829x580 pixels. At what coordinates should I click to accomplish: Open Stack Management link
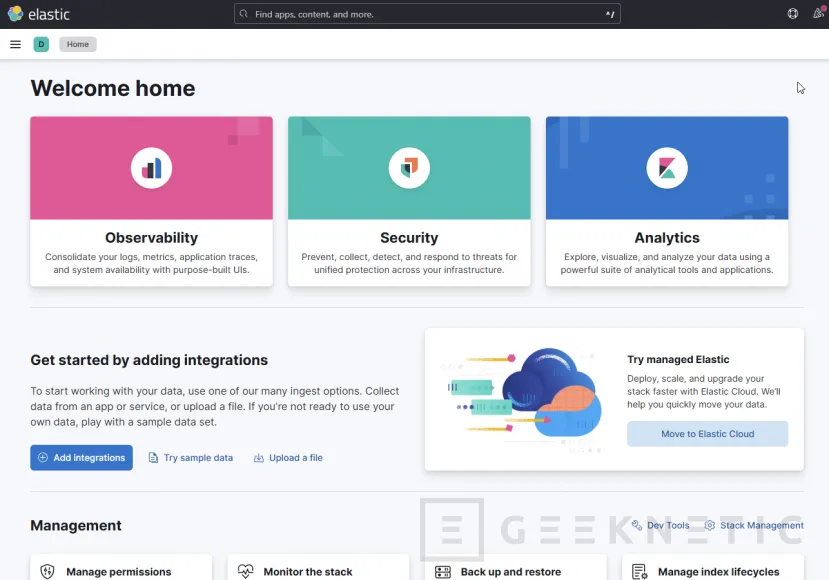pyautogui.click(x=760, y=525)
